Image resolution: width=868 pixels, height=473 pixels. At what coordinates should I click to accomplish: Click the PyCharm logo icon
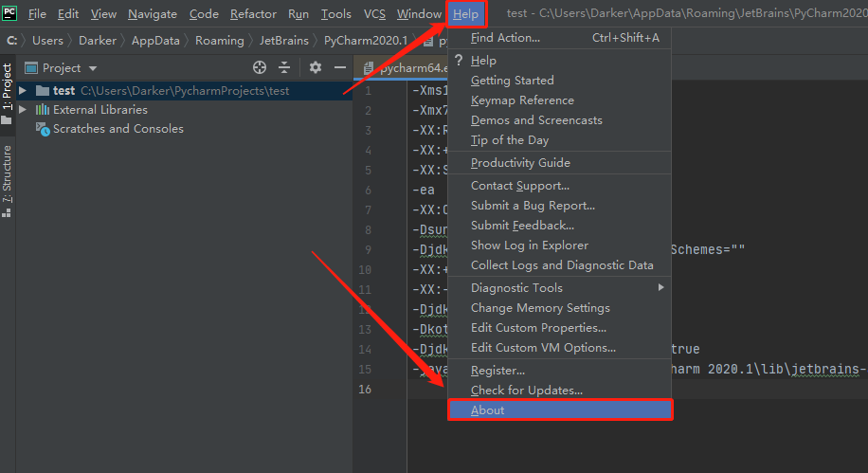point(9,12)
